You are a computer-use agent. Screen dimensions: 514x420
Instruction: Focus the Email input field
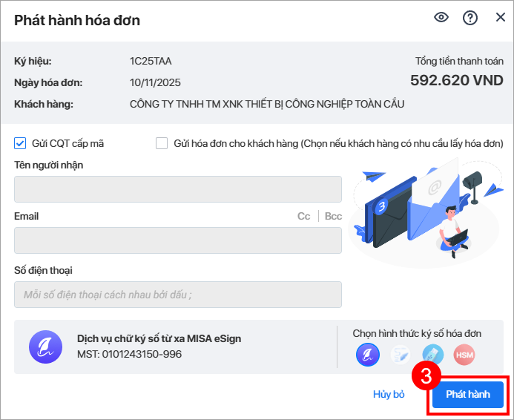pos(178,240)
